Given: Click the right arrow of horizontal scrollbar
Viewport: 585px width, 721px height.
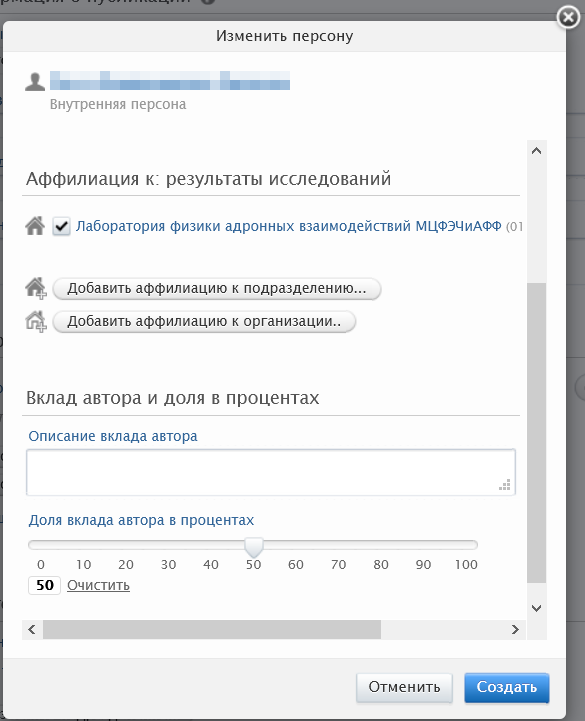Looking at the screenshot, I should [x=515, y=629].
